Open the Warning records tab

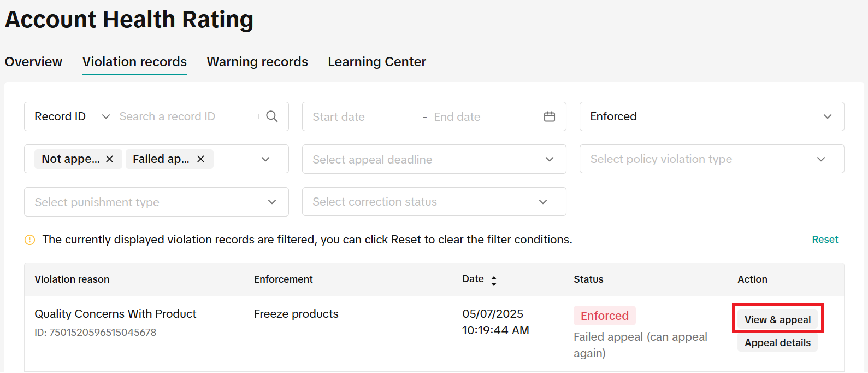click(x=257, y=62)
